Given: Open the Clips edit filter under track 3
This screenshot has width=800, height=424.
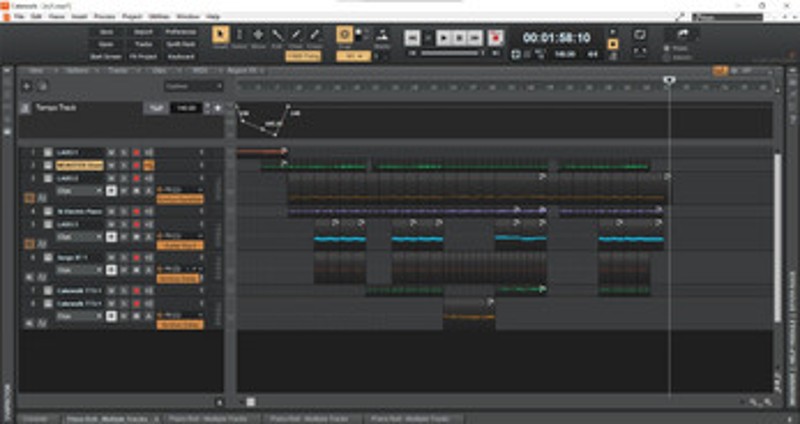Looking at the screenshot, I should [79, 191].
